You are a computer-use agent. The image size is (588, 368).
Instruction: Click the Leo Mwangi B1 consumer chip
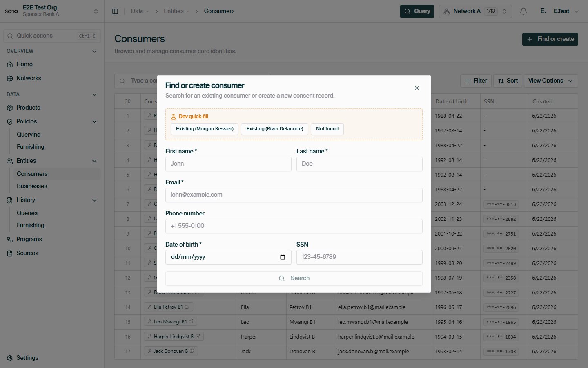170,321
